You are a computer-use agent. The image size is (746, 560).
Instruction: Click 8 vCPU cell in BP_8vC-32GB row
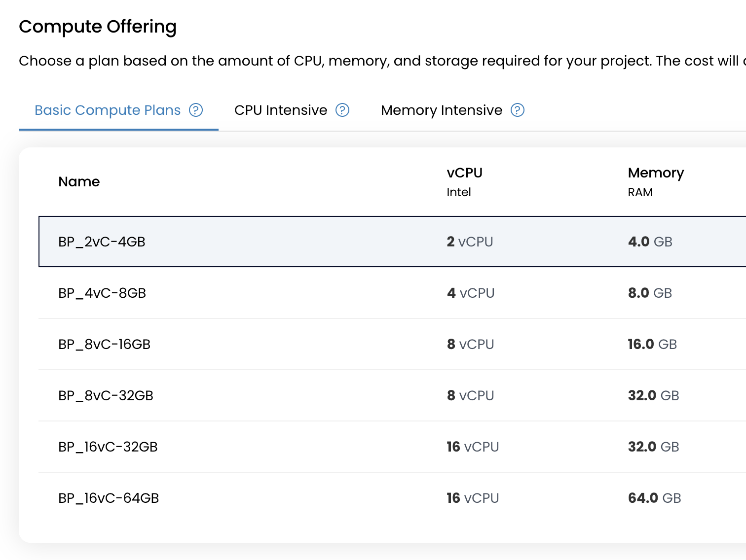tap(470, 395)
